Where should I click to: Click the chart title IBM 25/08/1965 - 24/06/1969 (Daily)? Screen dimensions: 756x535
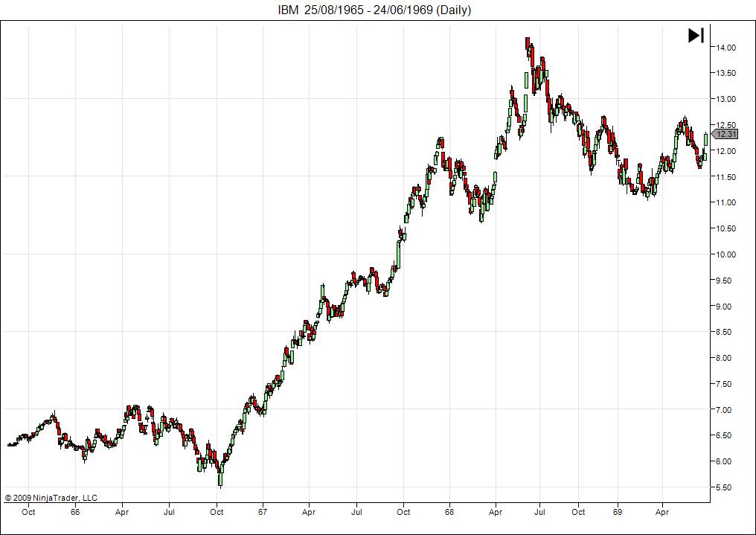[x=374, y=10]
